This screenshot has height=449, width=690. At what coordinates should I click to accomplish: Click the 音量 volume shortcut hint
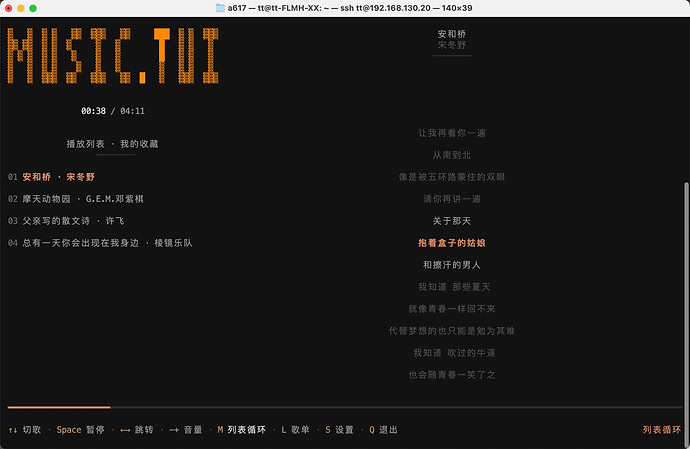pyautogui.click(x=186, y=430)
